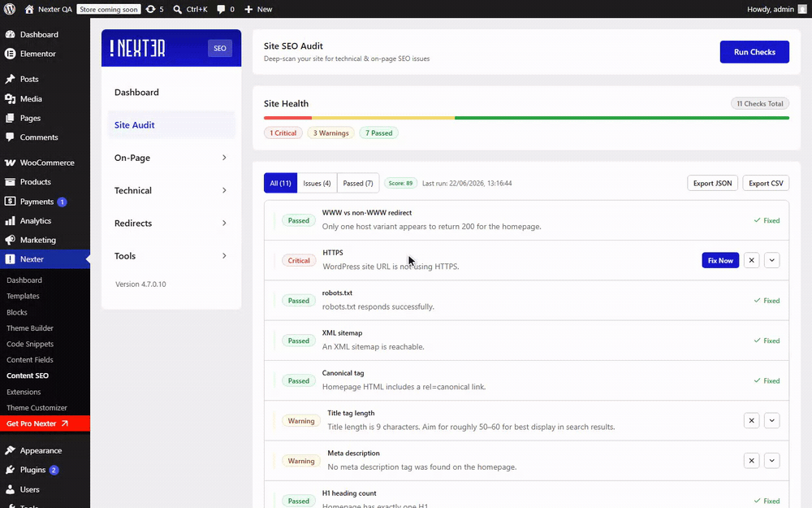Screen dimensions: 812x508
Task: Click the Export CSV button
Action: [x=766, y=183]
